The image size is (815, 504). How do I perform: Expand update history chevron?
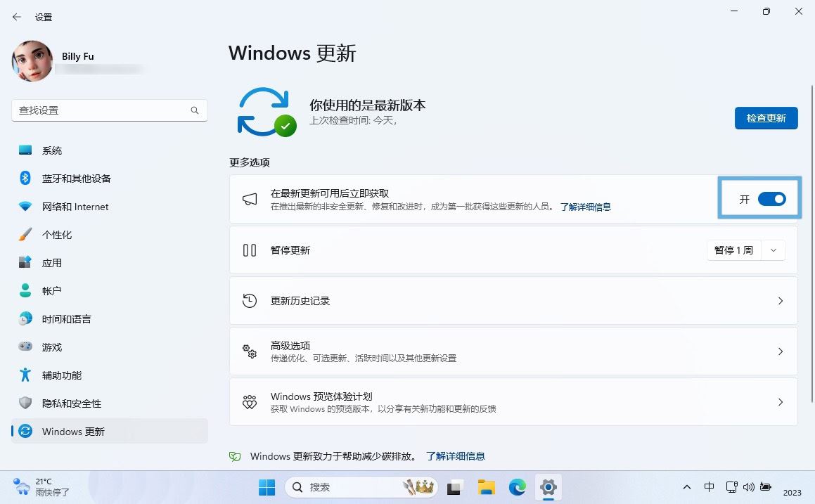[780, 301]
